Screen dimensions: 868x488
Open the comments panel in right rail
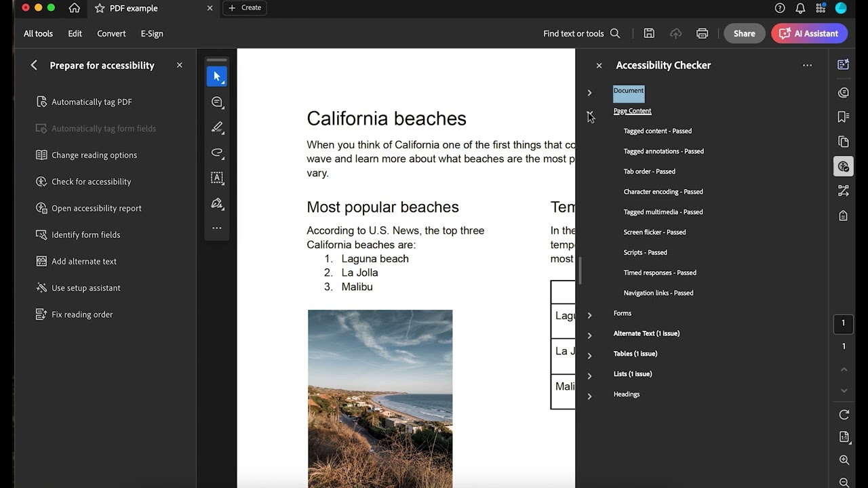click(844, 92)
